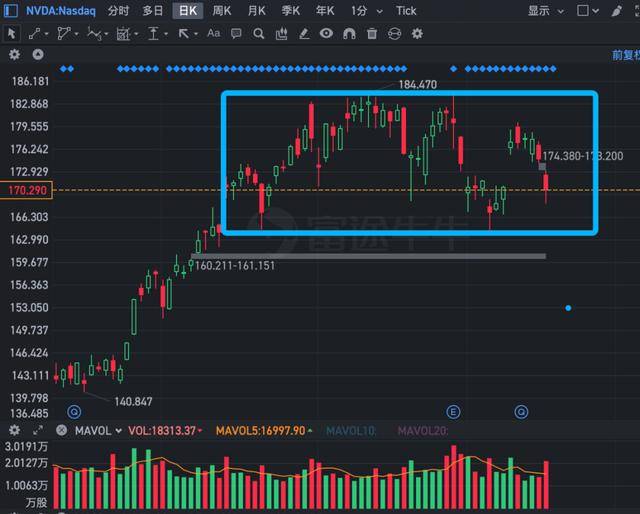Screen dimensions: 640x514
Task: Select the speech bubble comment tool
Action: [x=236, y=33]
